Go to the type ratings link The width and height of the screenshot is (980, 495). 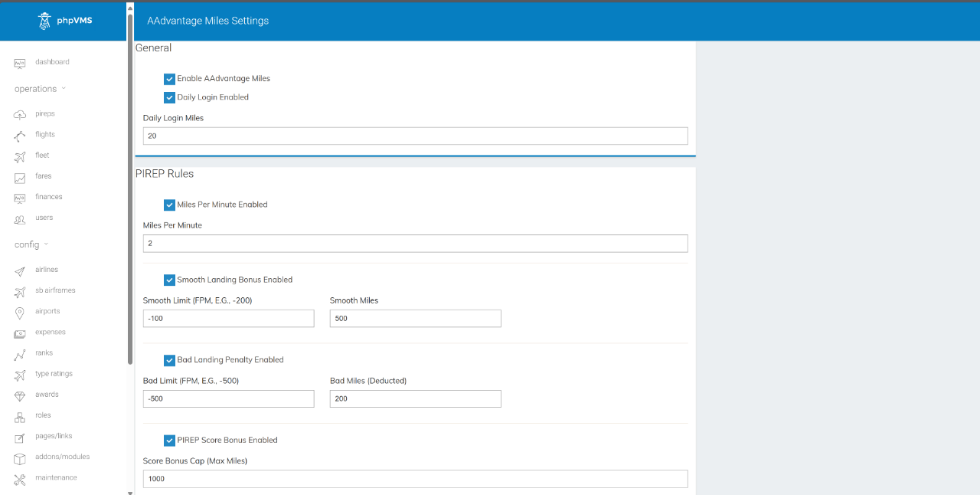click(x=54, y=374)
